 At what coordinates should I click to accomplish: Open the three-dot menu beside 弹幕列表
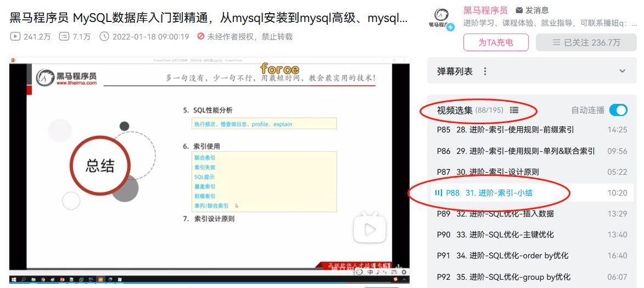(x=485, y=71)
